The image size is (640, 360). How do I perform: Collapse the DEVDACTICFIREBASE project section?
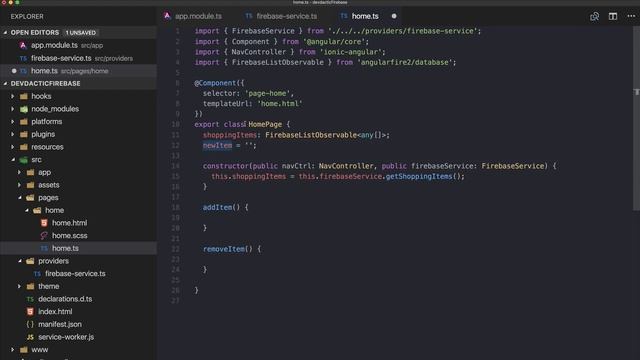5,84
